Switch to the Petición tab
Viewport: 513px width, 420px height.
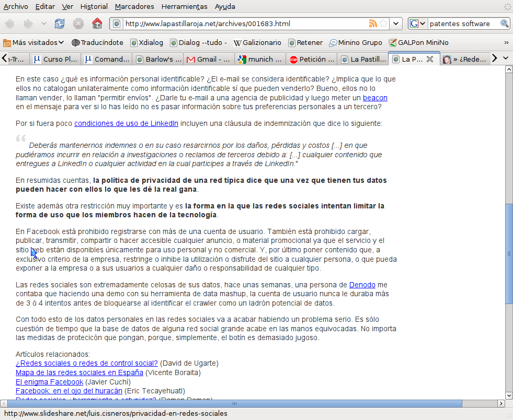(312, 59)
